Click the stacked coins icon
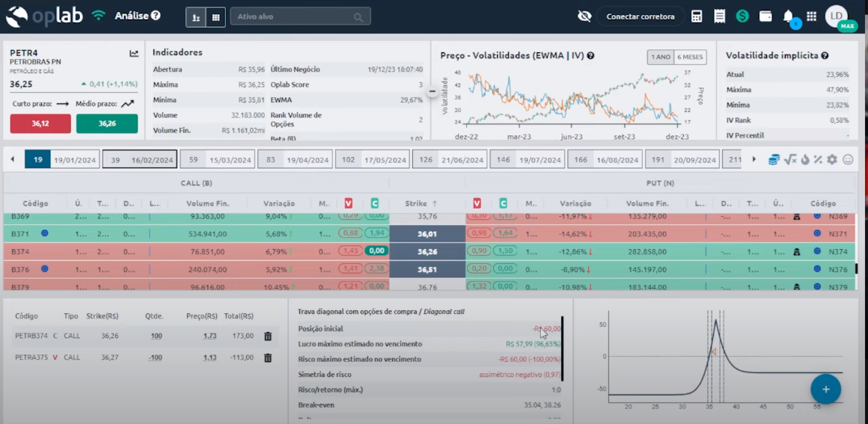This screenshot has height=424, width=868. [774, 159]
